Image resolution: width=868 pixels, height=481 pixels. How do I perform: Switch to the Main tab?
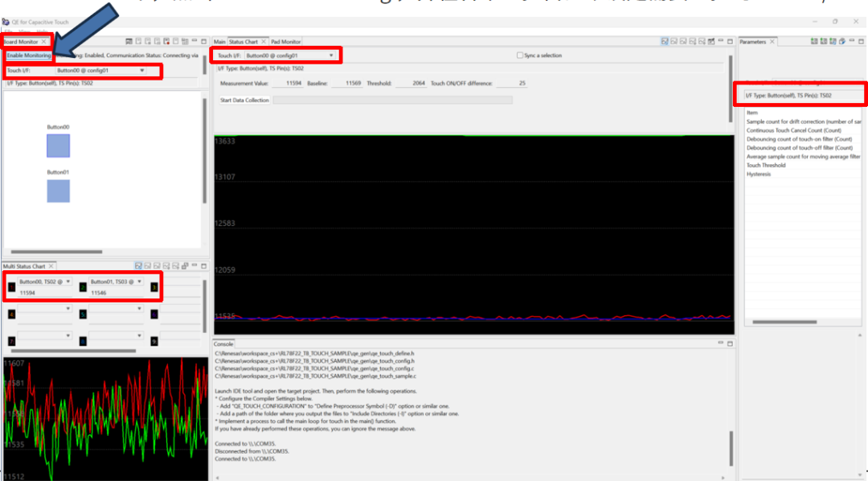pos(219,42)
